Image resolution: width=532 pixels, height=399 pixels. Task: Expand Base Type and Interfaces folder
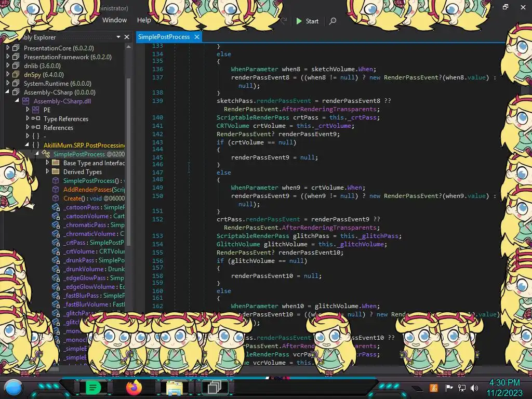[x=47, y=163]
